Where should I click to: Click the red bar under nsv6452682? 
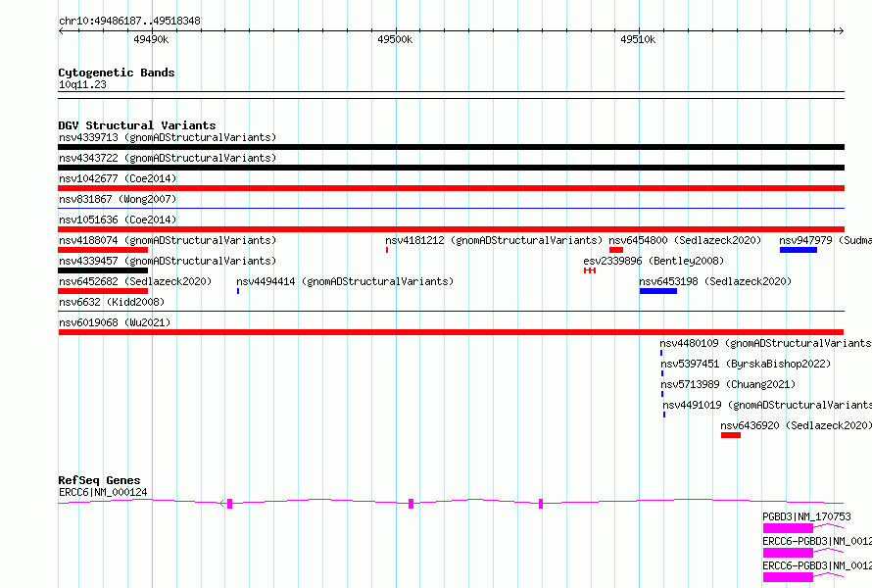pos(103,291)
